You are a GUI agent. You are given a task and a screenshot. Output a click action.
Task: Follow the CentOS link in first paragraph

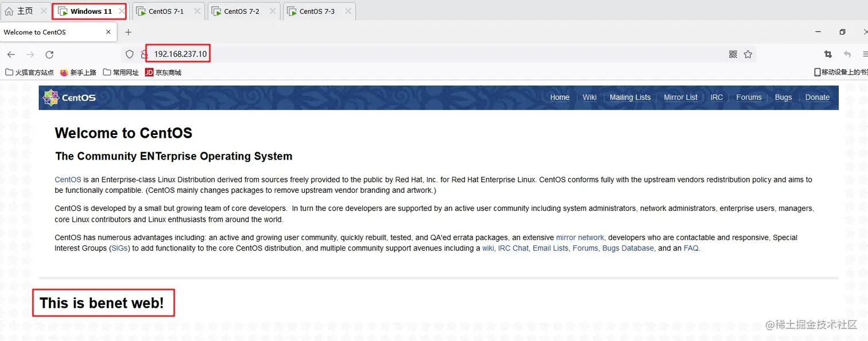click(x=68, y=180)
